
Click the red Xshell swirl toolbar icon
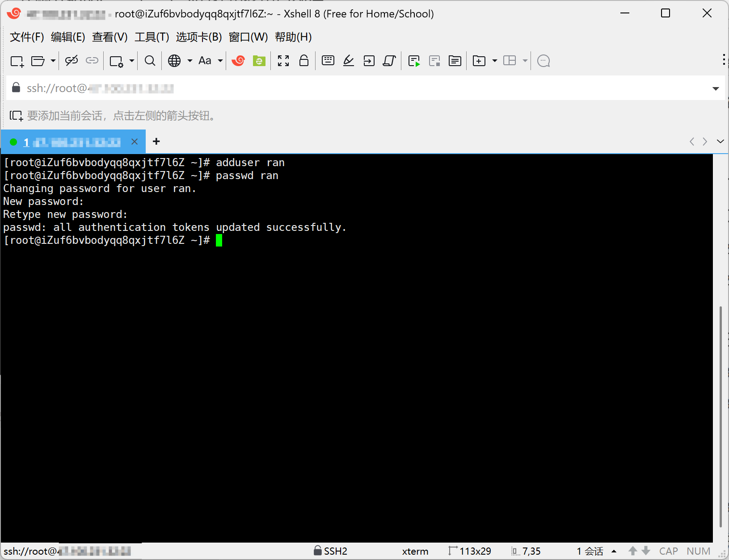[238, 61]
